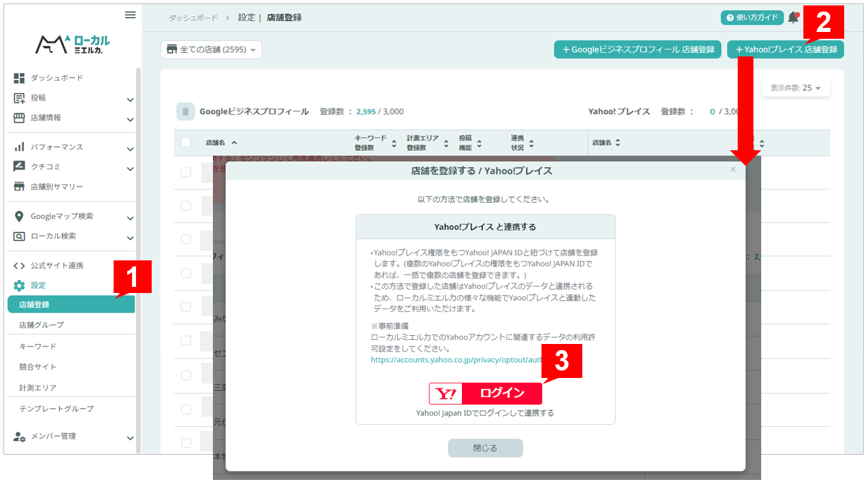868x484 pixels.
Task: Sort by 連携状況 column arrows
Action: point(531,143)
